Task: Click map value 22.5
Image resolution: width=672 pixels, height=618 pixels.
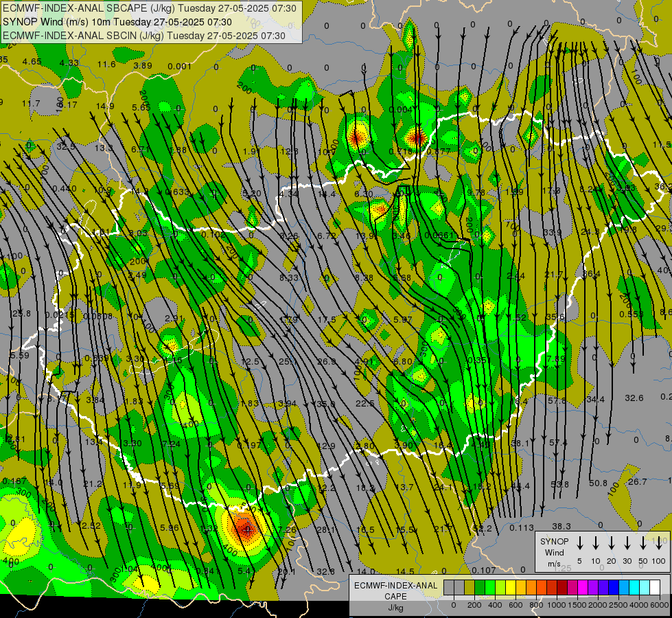Action: [x=364, y=404]
